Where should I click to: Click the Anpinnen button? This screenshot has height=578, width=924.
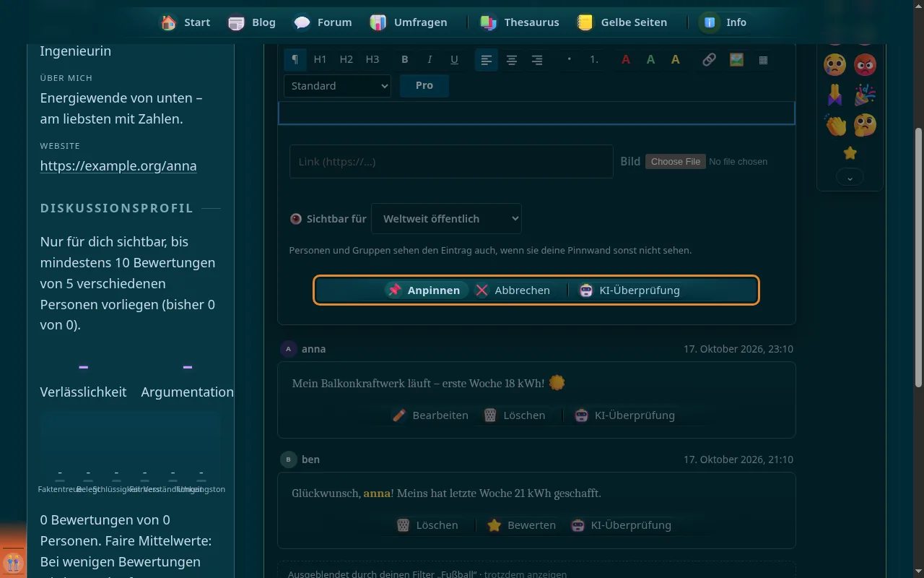(426, 290)
